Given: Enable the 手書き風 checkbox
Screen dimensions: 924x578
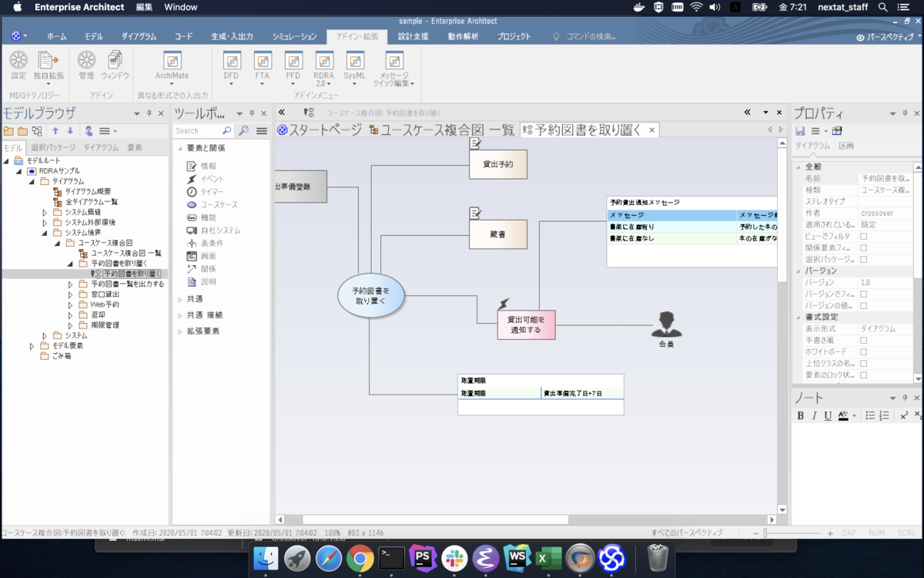Looking at the screenshot, I should pos(863,341).
